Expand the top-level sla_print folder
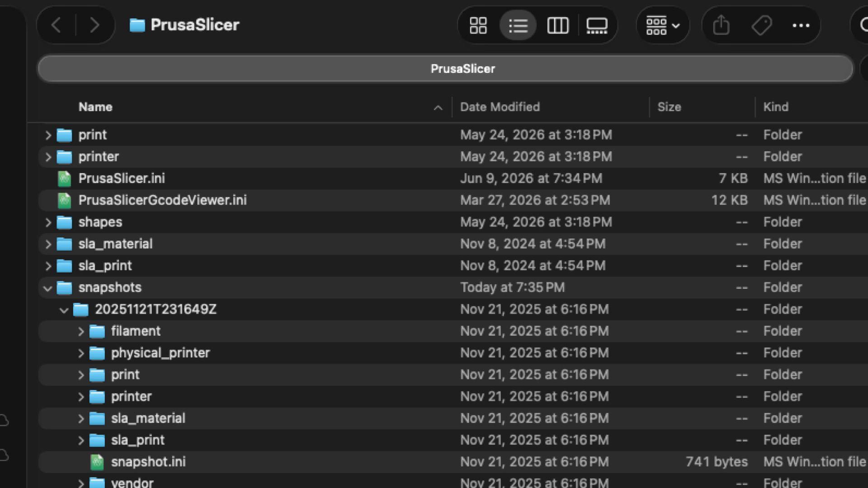Viewport: 868px width, 488px height. coord(48,266)
